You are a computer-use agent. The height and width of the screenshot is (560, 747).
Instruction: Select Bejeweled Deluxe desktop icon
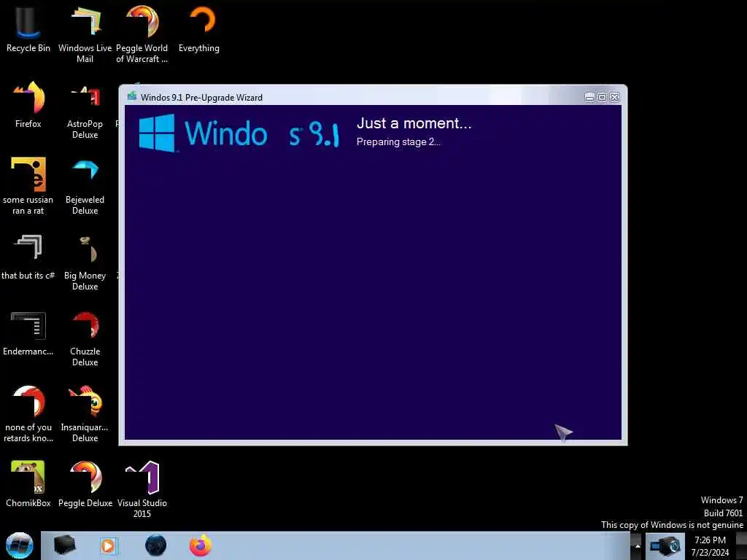85,186
